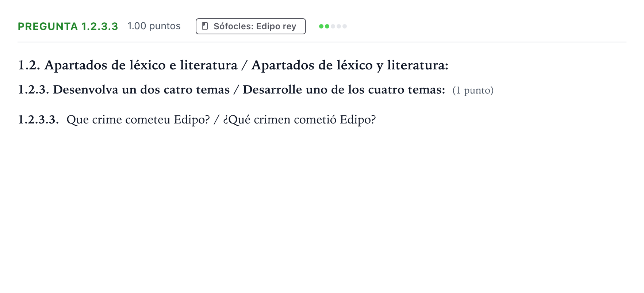Click the (1 punto) annotation
Image resolution: width=644 pixels, height=293 pixels.
click(473, 90)
